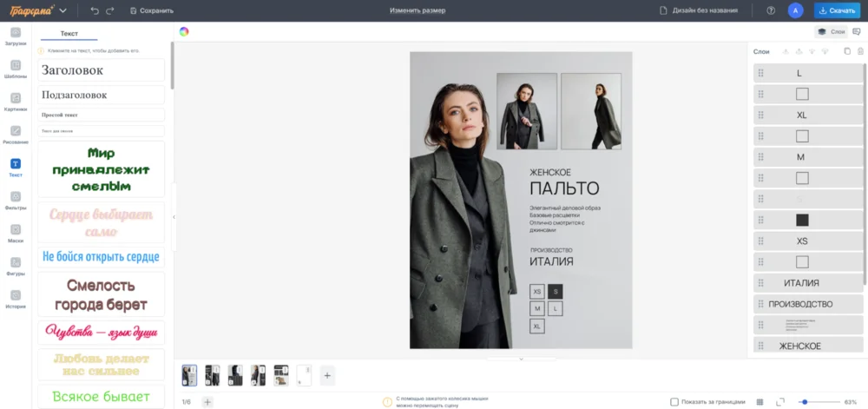Open the Загрузки uploads panel

(16, 36)
